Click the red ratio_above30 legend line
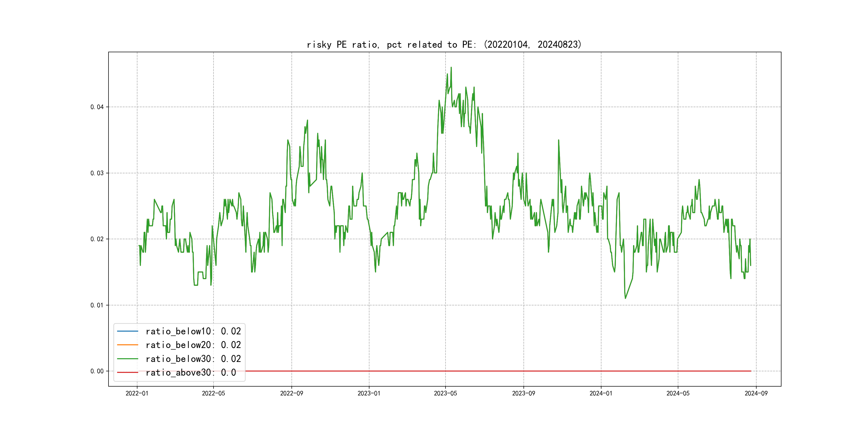868x434 pixels. coord(127,372)
